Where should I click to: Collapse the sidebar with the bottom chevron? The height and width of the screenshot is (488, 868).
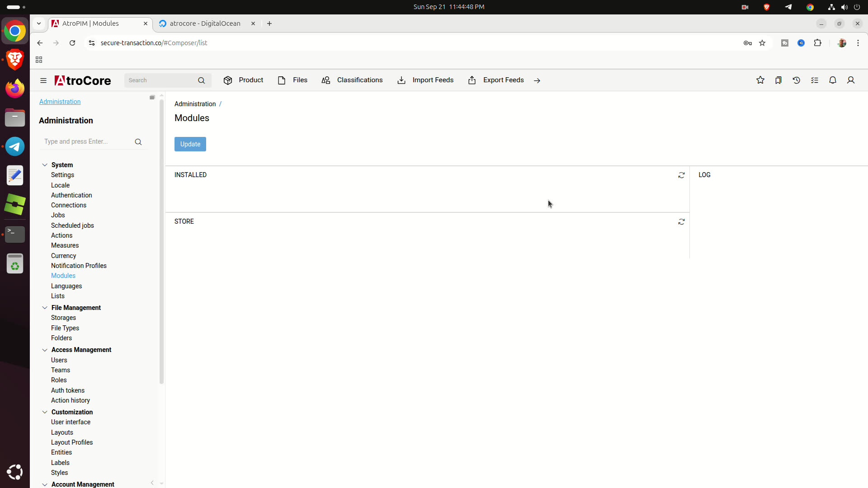pyautogui.click(x=152, y=483)
